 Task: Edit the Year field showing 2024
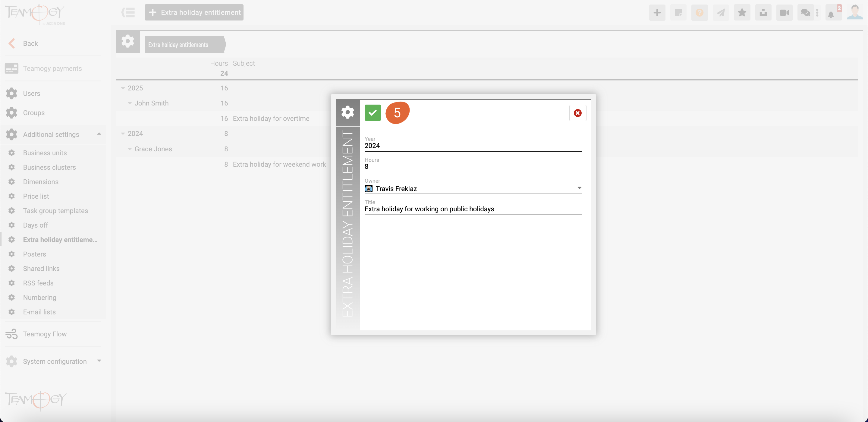(473, 146)
